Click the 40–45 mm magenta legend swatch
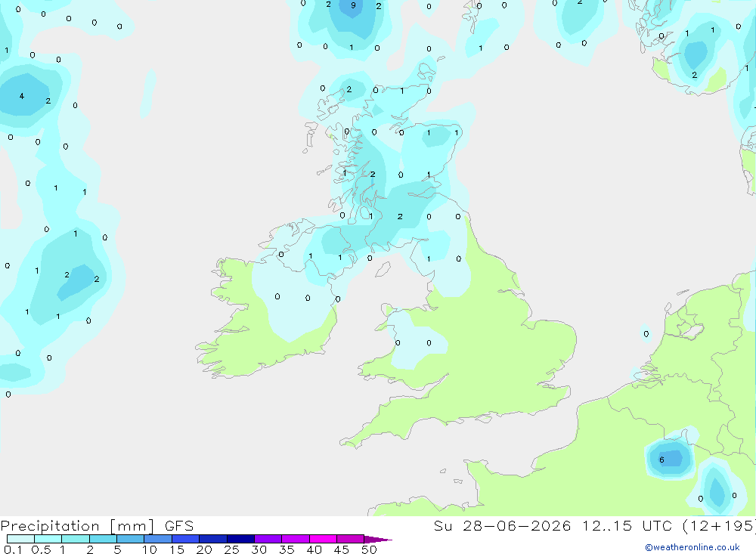The height and width of the screenshot is (554, 756). [x=323, y=539]
